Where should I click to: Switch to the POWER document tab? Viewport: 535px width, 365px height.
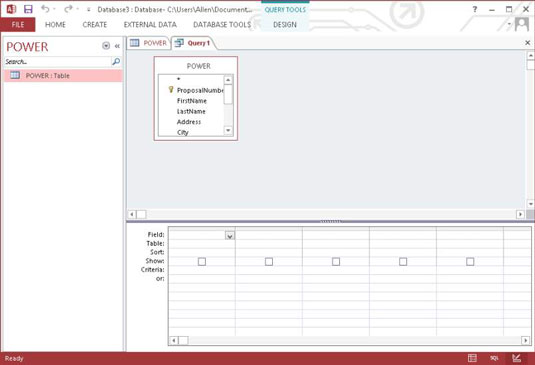coord(149,43)
